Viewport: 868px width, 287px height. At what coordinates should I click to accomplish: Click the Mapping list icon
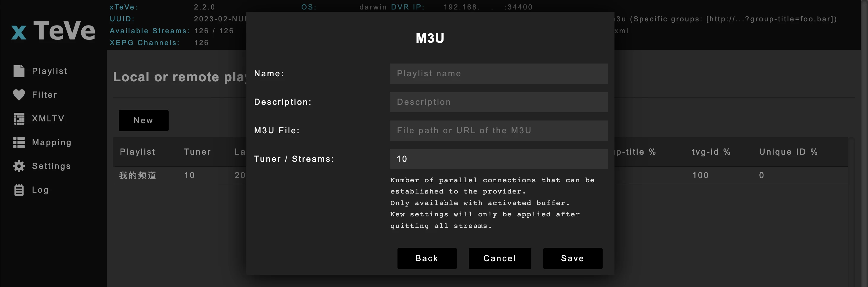pyautogui.click(x=19, y=142)
